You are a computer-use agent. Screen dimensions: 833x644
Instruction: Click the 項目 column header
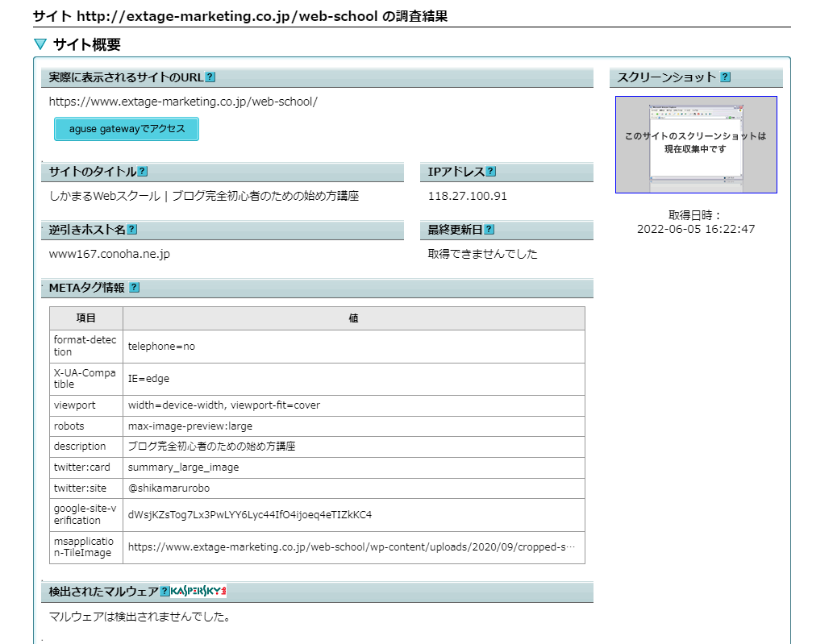click(86, 318)
